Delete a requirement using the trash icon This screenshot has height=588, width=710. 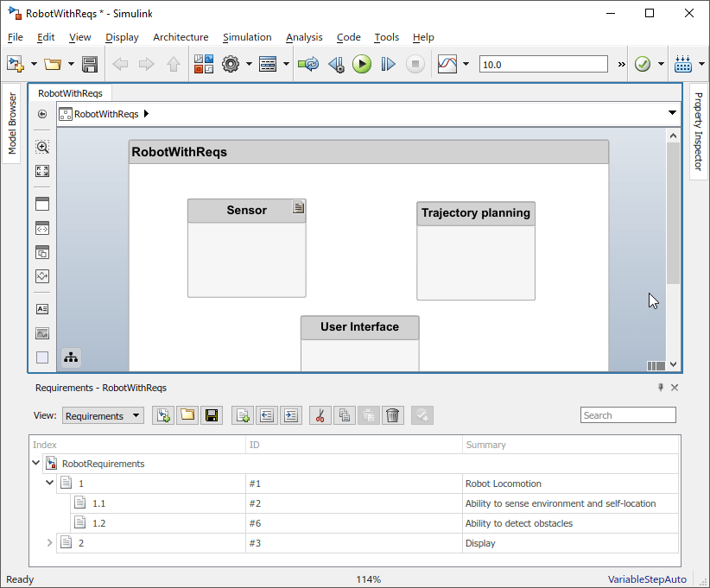click(x=393, y=415)
